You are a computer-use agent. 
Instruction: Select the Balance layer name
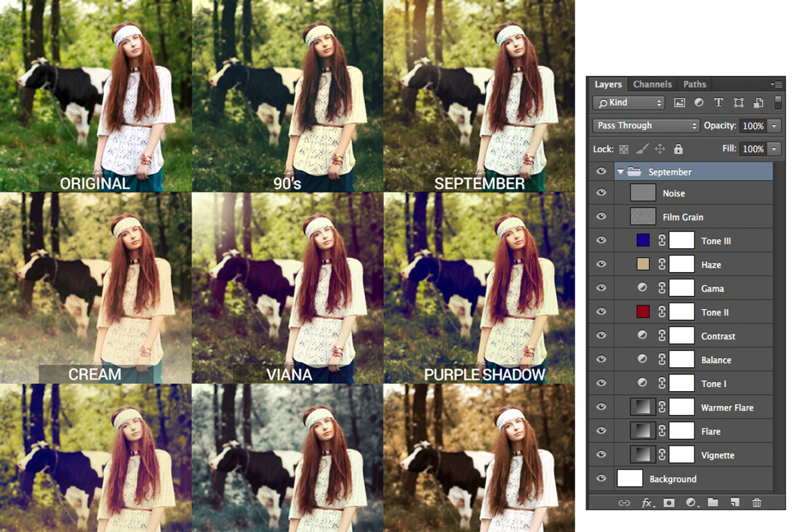pos(716,360)
